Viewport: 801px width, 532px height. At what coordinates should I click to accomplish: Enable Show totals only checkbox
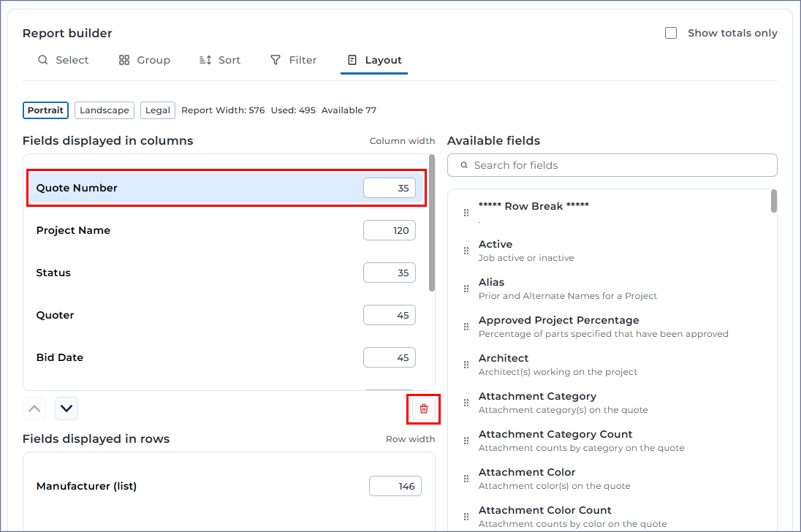pos(671,33)
